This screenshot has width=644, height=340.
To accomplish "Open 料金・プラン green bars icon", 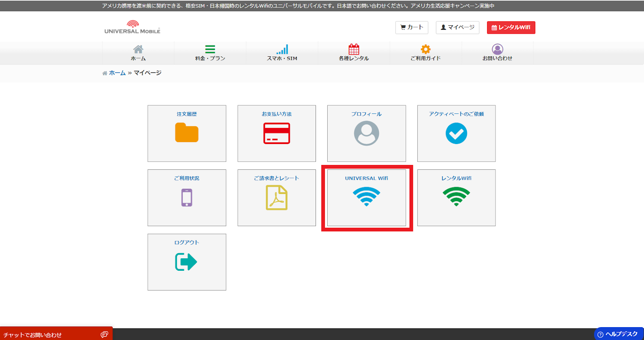I will click(210, 49).
